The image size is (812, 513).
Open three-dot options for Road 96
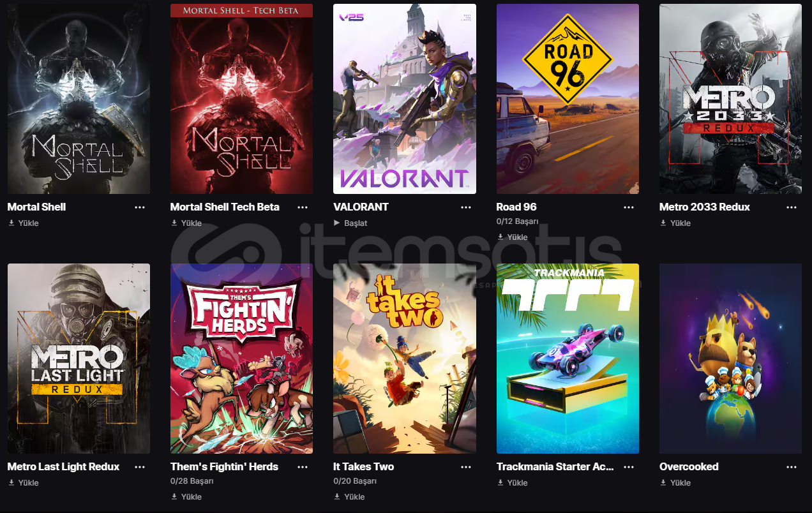pyautogui.click(x=629, y=207)
